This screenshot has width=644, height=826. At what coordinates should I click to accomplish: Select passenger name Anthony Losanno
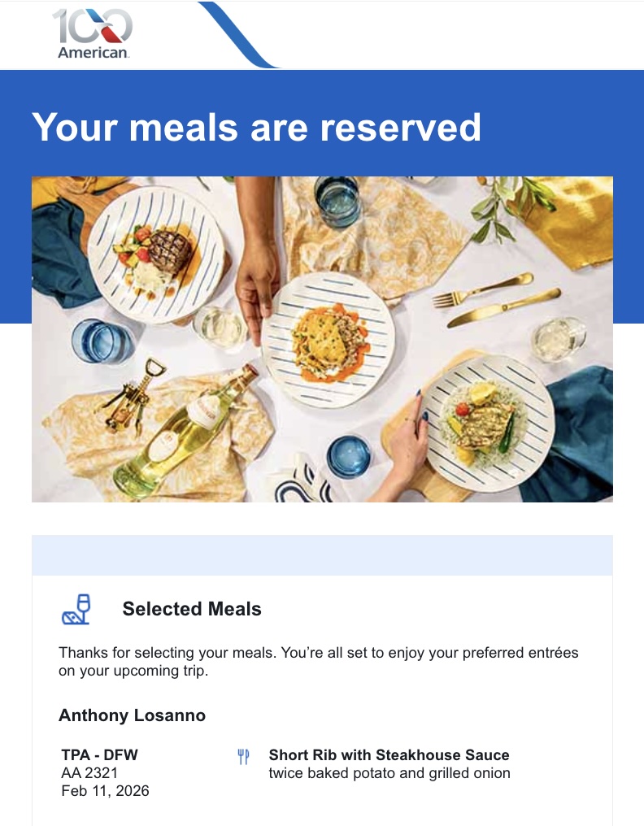[x=132, y=715]
